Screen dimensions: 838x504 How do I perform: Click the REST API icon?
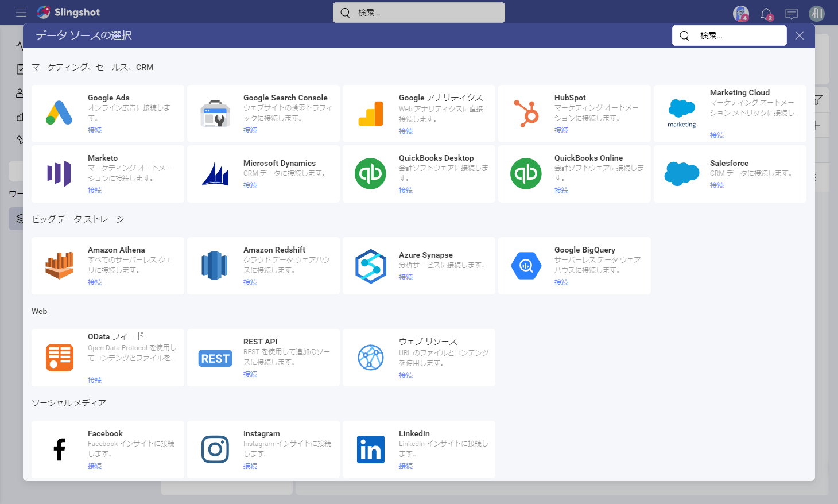coord(215,358)
